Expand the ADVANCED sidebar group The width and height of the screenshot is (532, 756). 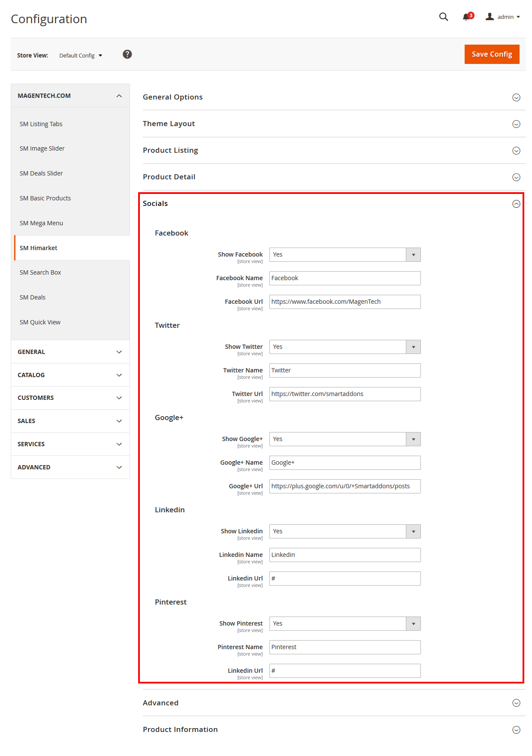(70, 467)
